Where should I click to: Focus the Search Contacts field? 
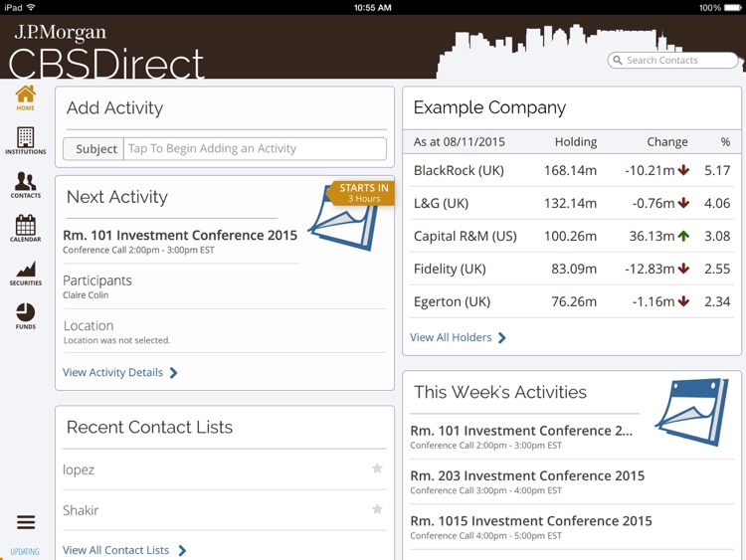click(x=672, y=60)
